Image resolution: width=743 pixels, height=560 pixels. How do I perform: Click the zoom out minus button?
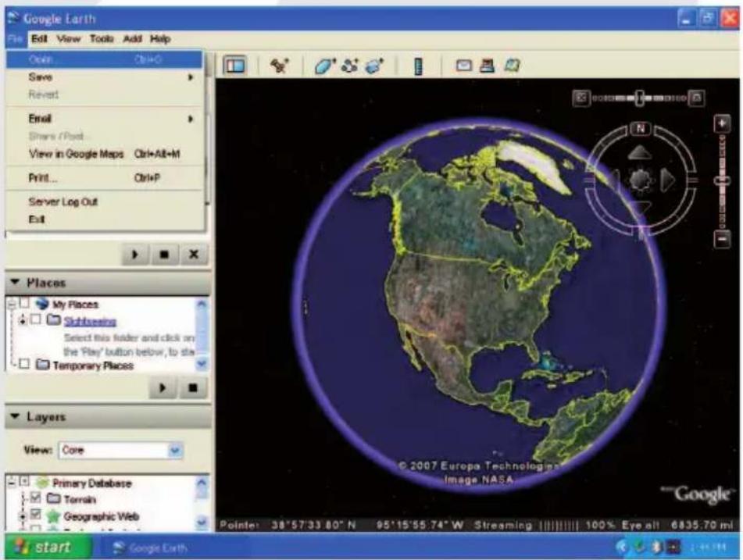pos(722,239)
